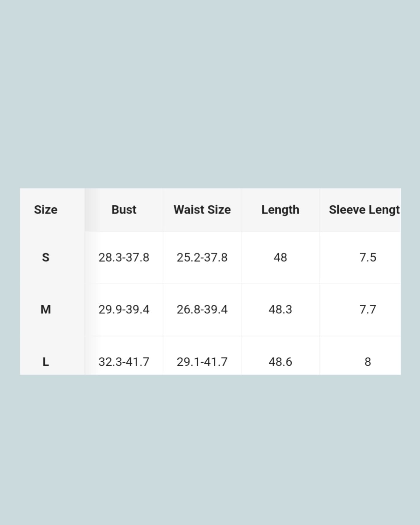Click the length value 48 for size S
Screen dimensions: 420x525
(280, 258)
